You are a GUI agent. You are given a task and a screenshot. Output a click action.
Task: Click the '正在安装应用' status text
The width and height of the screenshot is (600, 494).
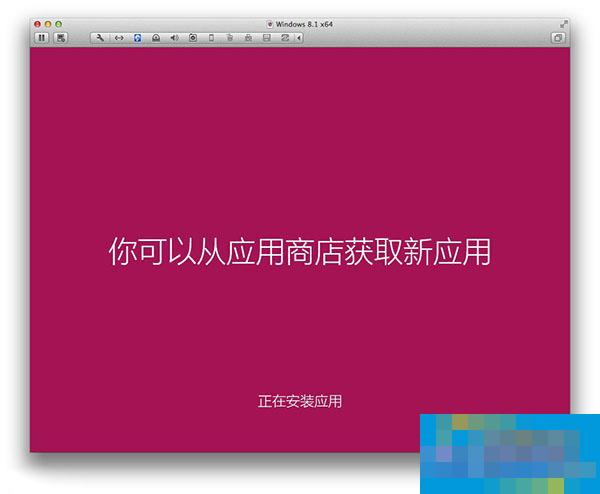tap(300, 401)
